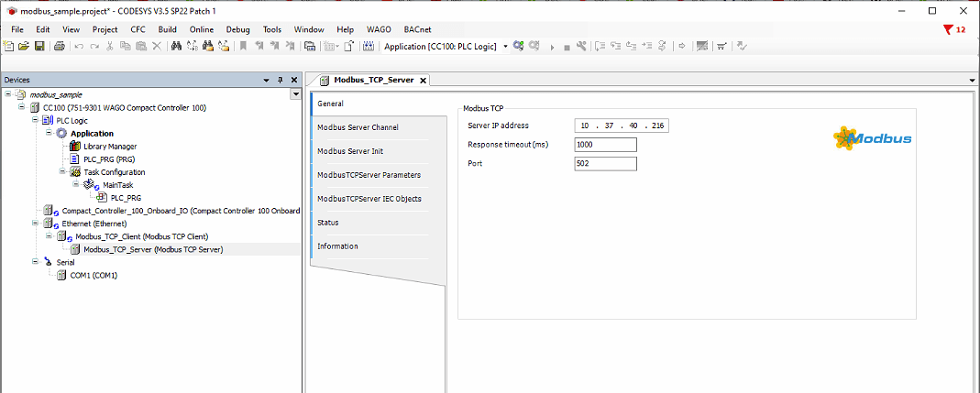
Task: Open the Application selector dropdown
Action: coord(506,46)
